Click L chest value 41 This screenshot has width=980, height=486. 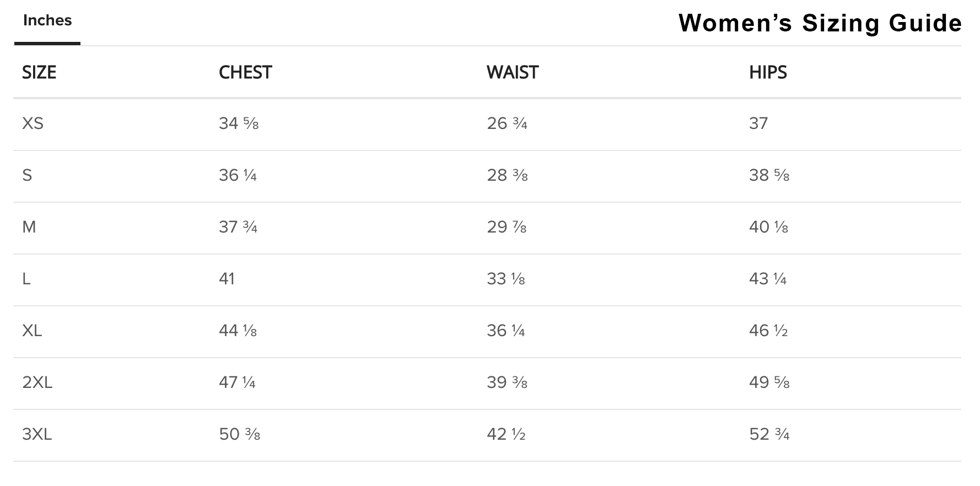tap(227, 279)
